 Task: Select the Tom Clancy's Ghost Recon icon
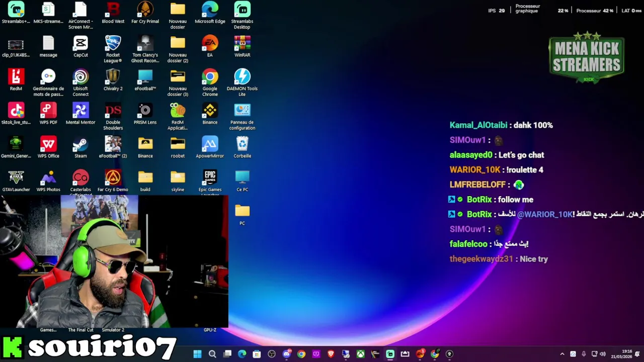tap(145, 49)
